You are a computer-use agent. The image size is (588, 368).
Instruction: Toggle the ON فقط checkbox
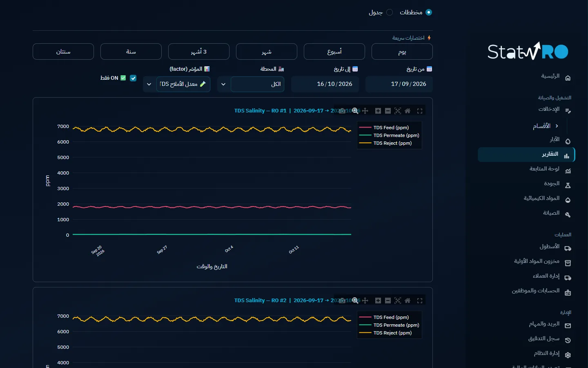133,78
